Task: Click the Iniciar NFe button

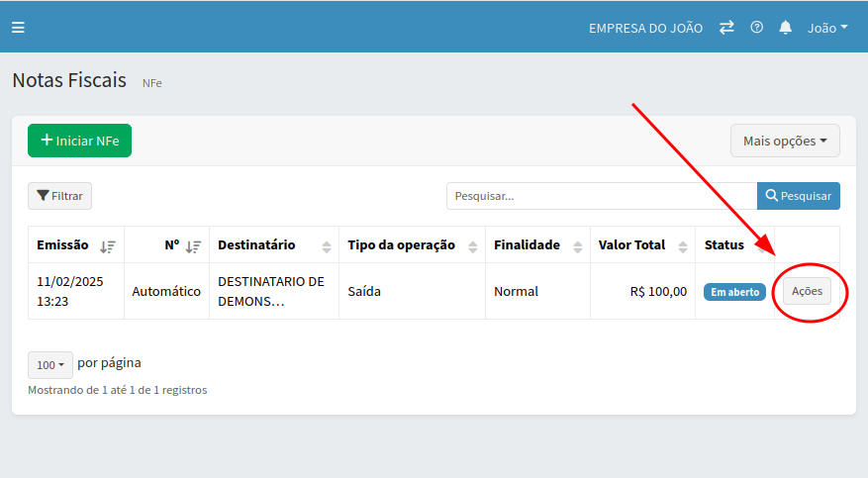Action: click(x=79, y=141)
